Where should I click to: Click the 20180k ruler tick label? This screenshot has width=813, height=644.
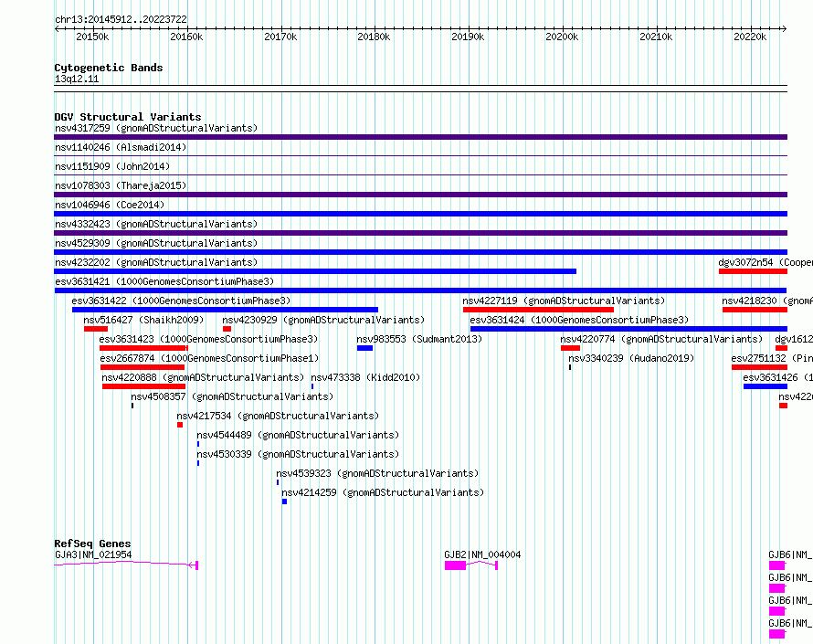[374, 37]
